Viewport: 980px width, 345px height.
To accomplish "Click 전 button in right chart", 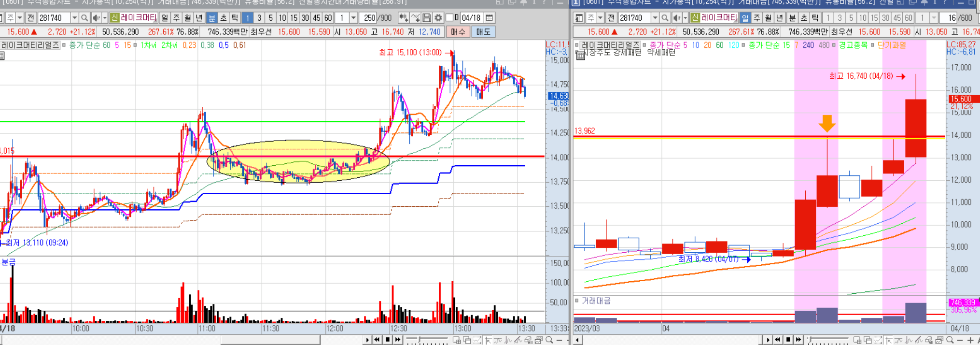I will coord(611,18).
